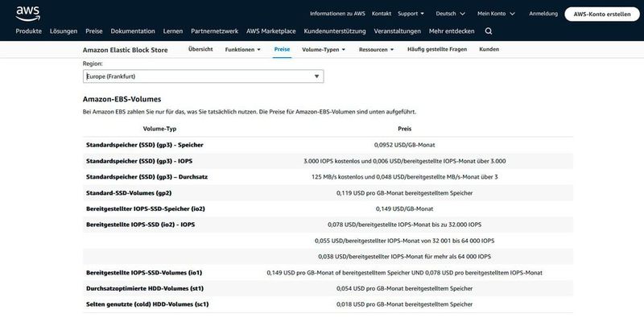
Task: Click the io1 price with UND 0,078 USD
Action: click(x=405, y=273)
